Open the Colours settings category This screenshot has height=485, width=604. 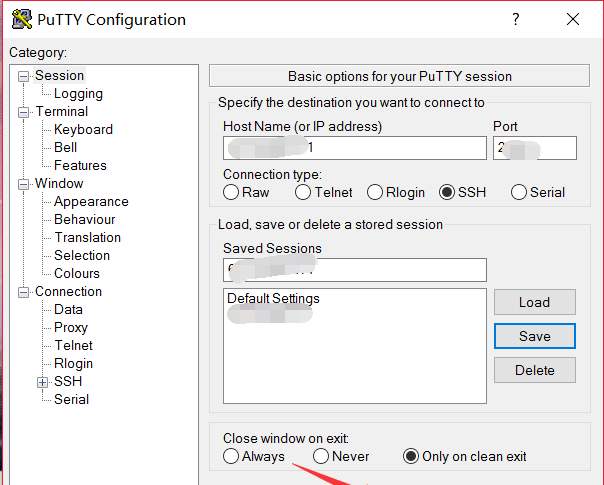click(x=77, y=274)
